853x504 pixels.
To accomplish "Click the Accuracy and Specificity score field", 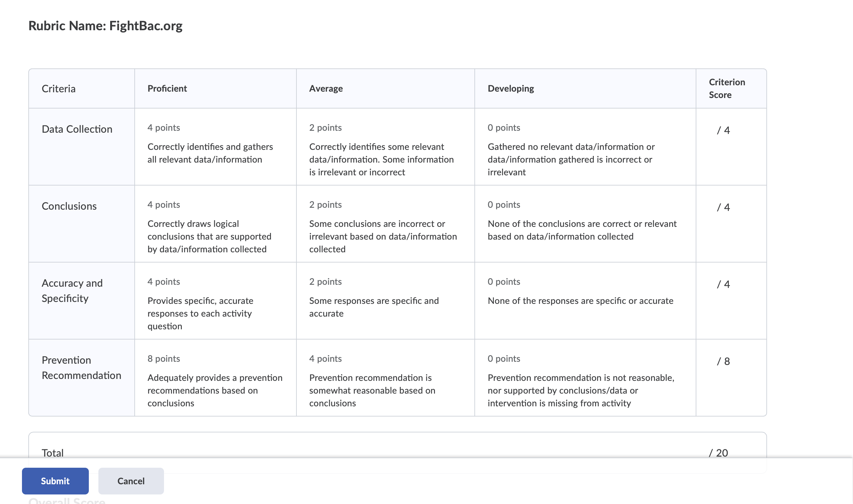I will click(723, 284).
